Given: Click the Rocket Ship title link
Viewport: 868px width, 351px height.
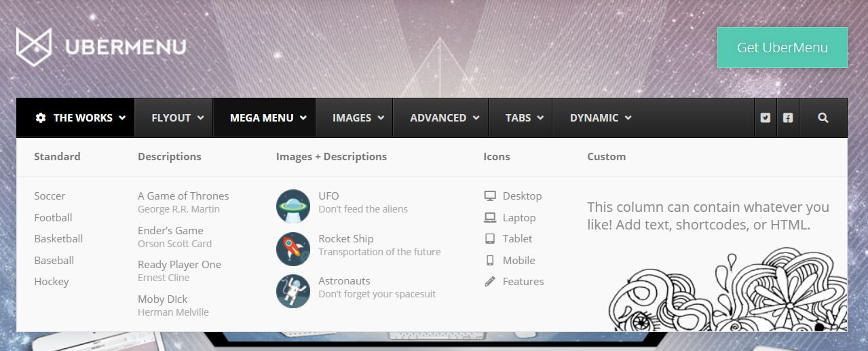Looking at the screenshot, I should pos(346,238).
